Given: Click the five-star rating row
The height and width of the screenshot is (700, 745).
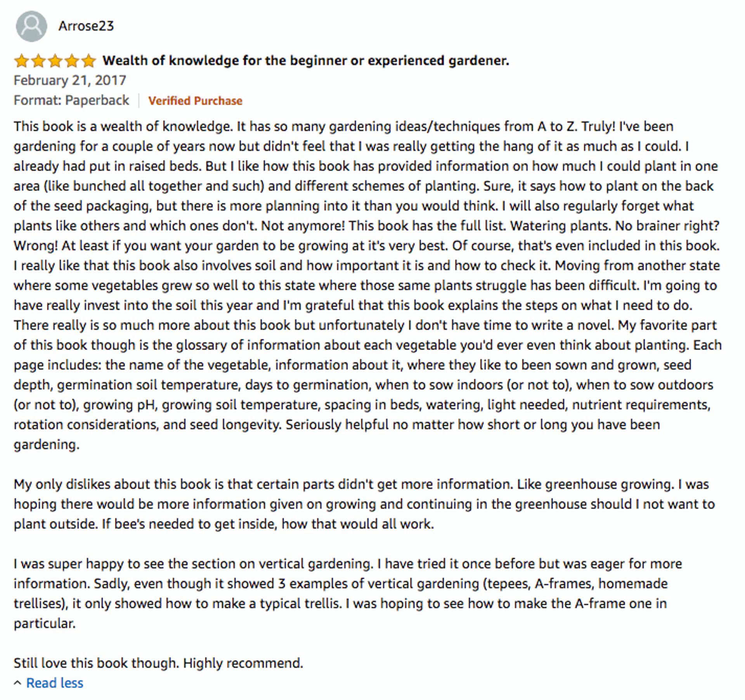Looking at the screenshot, I should [x=55, y=60].
